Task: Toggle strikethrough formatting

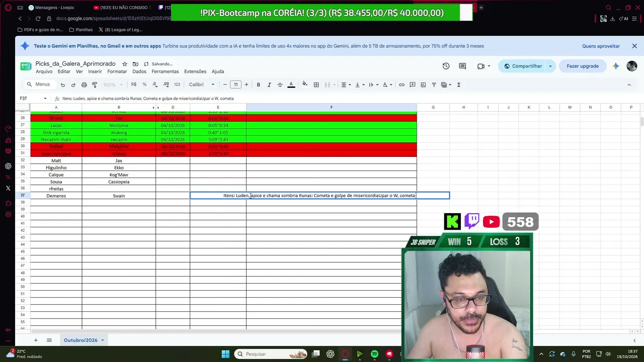Action: (x=280, y=85)
